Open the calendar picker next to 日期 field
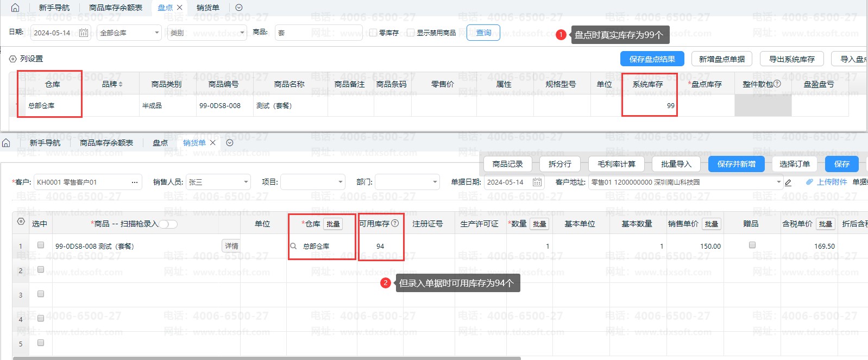868x360 pixels. pyautogui.click(x=84, y=33)
